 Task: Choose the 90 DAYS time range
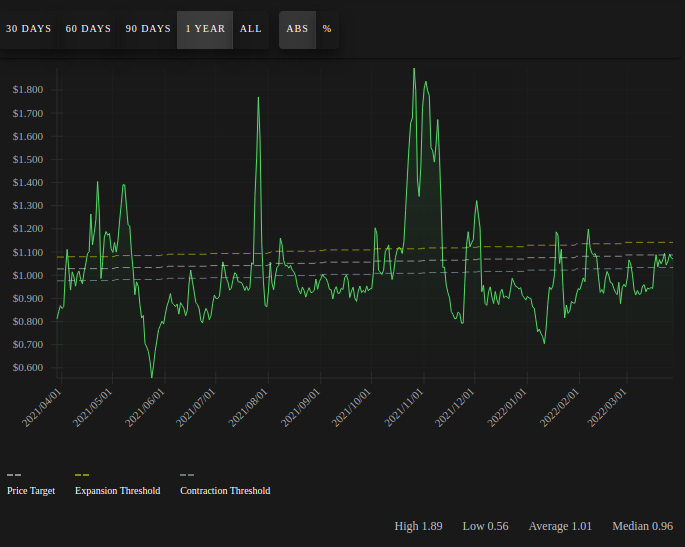(x=148, y=29)
